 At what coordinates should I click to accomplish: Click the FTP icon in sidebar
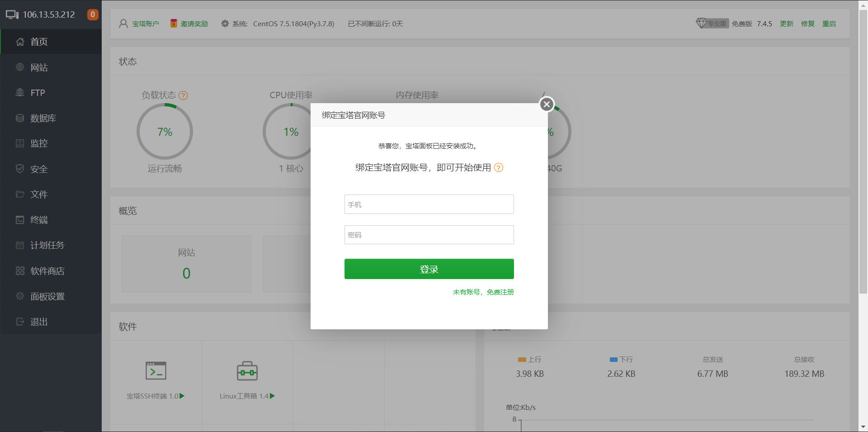point(20,92)
